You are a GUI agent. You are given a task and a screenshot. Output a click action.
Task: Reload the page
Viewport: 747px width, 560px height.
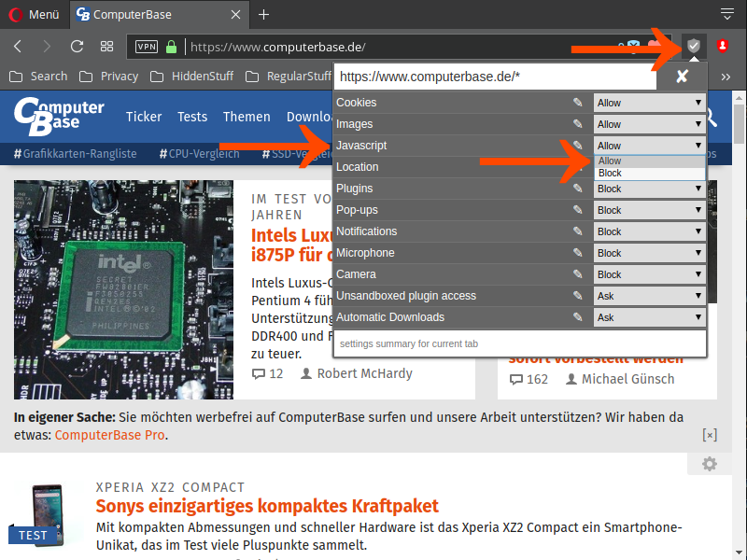(x=77, y=47)
